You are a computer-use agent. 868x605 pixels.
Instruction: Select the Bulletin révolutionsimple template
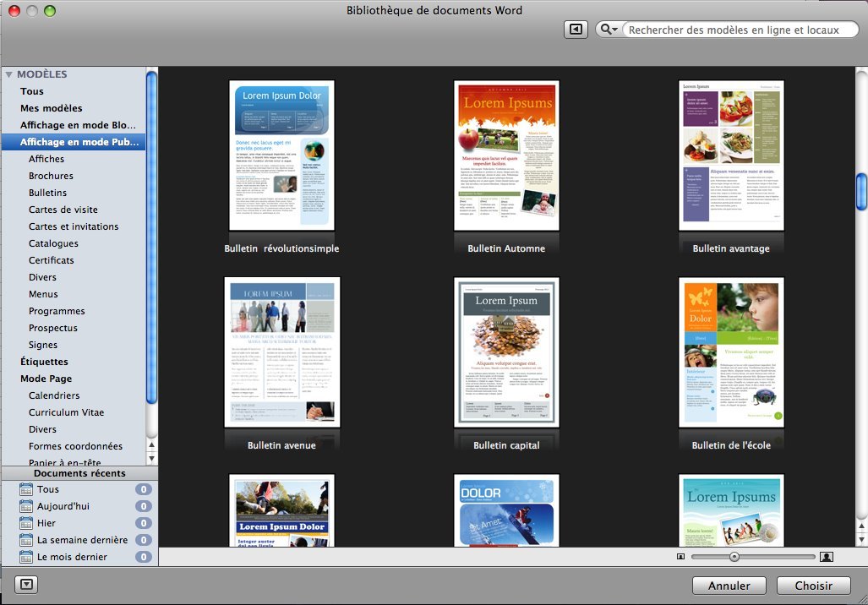[x=281, y=155]
